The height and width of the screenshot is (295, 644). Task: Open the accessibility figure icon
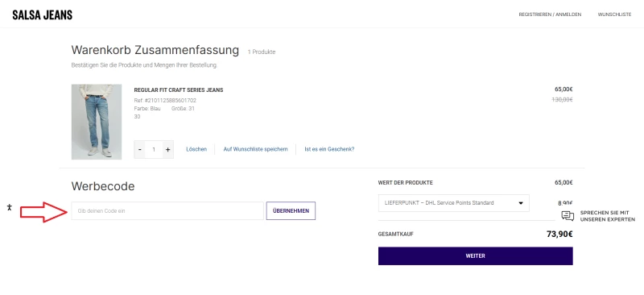[10, 207]
